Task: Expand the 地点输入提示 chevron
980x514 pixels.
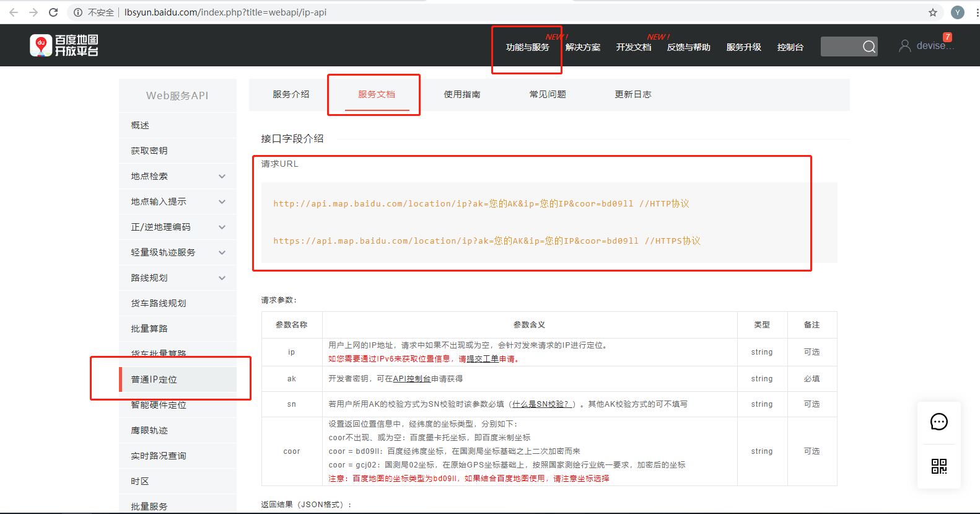Action: (x=222, y=202)
